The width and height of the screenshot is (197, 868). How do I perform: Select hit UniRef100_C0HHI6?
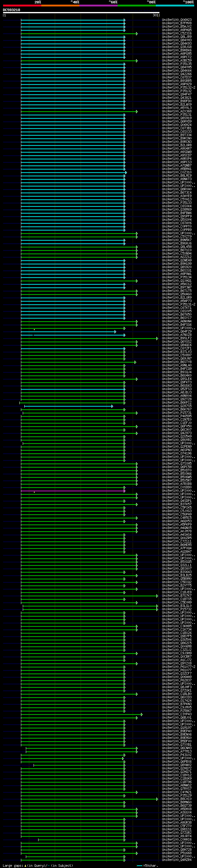177,840
